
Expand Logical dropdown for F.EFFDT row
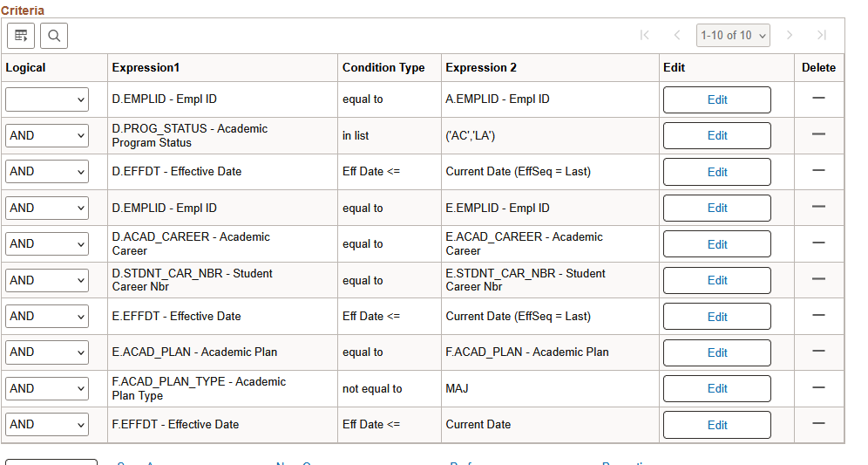47,425
